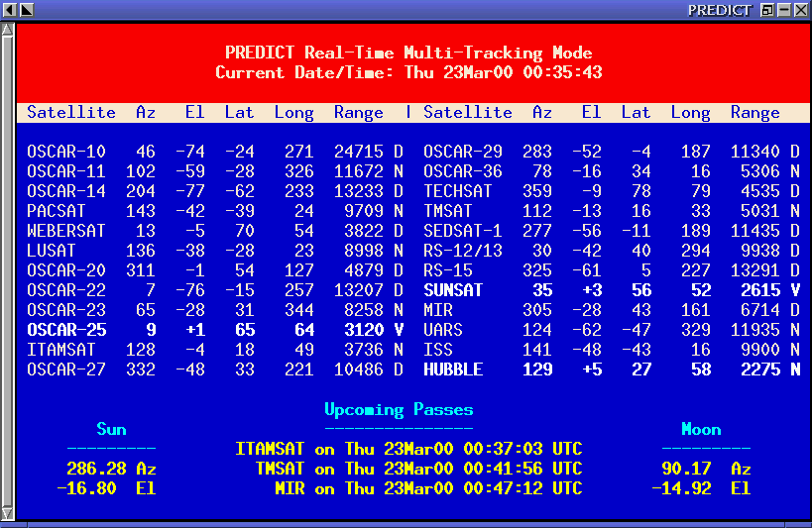The height and width of the screenshot is (528, 812).
Task: Click the MIR upcoming pass entry
Action: pyautogui.click(x=428, y=488)
